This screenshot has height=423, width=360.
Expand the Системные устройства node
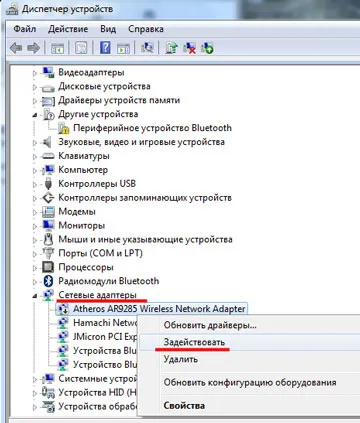(35, 379)
